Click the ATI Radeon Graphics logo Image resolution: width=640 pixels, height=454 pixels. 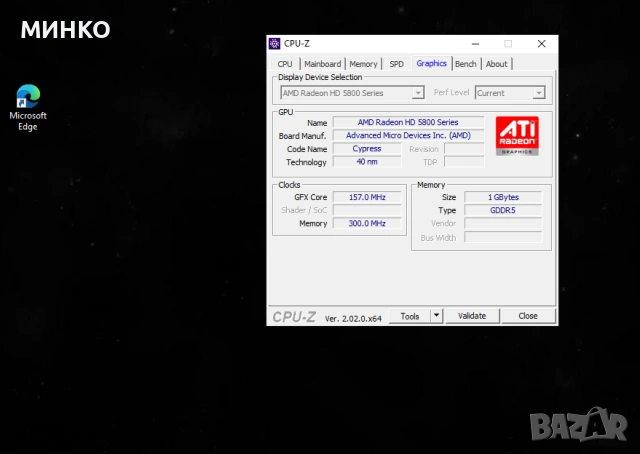[x=517, y=136]
